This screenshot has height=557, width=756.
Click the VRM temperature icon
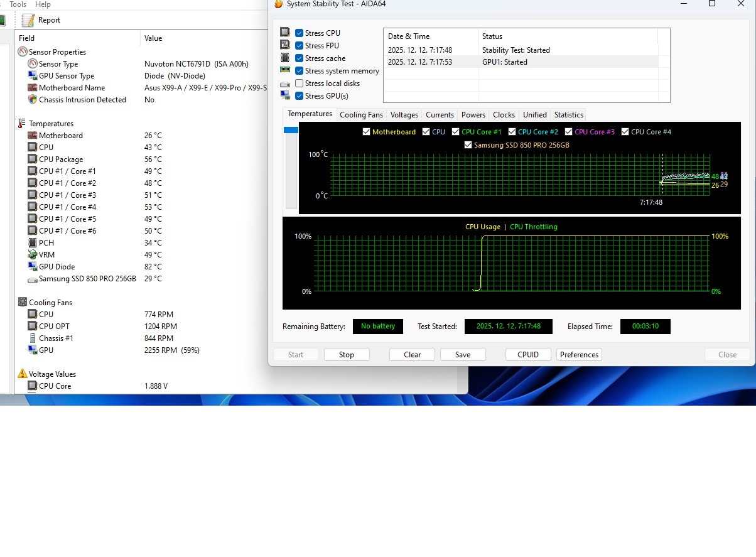[x=33, y=255]
